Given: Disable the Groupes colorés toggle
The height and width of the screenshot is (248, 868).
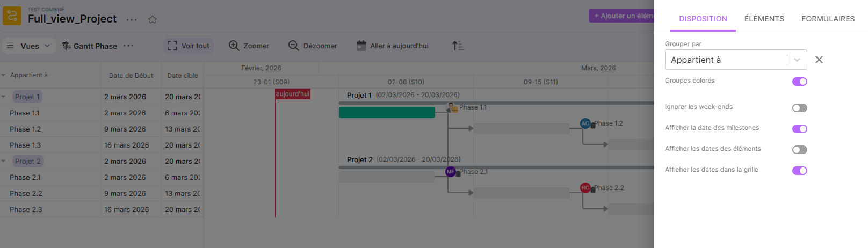Looking at the screenshot, I should click(x=799, y=82).
